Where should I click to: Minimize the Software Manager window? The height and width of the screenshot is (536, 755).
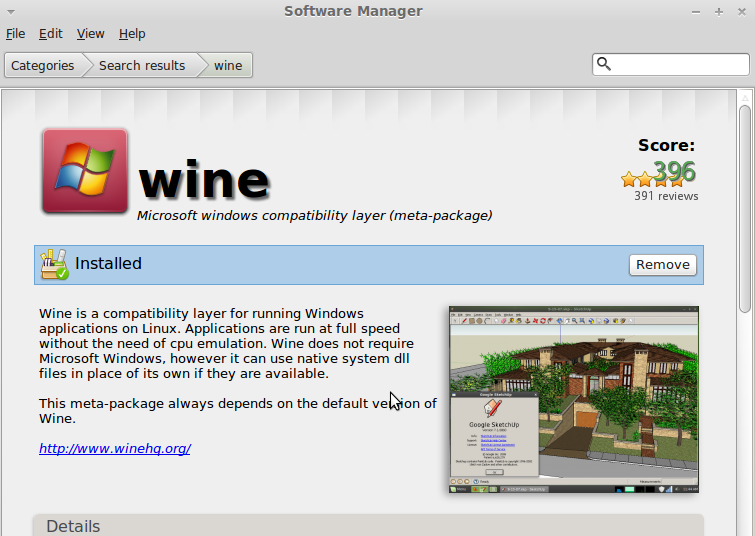[696, 12]
